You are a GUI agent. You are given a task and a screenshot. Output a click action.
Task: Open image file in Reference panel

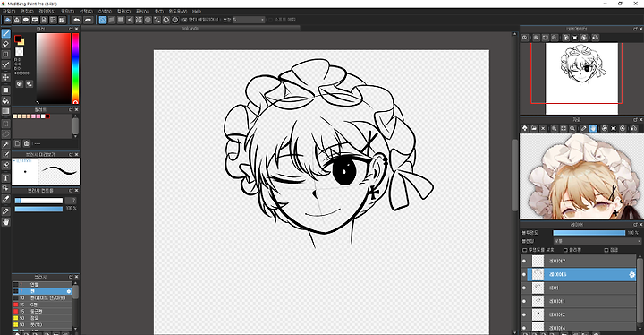pos(534,128)
